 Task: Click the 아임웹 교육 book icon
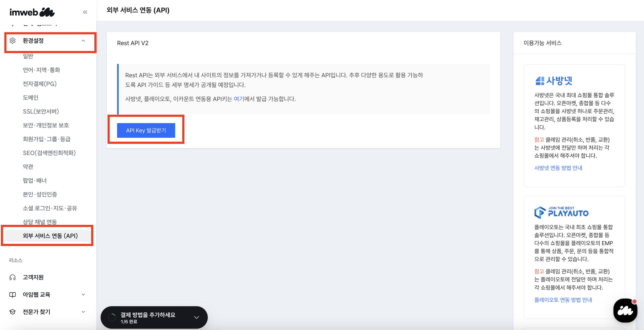click(13, 295)
